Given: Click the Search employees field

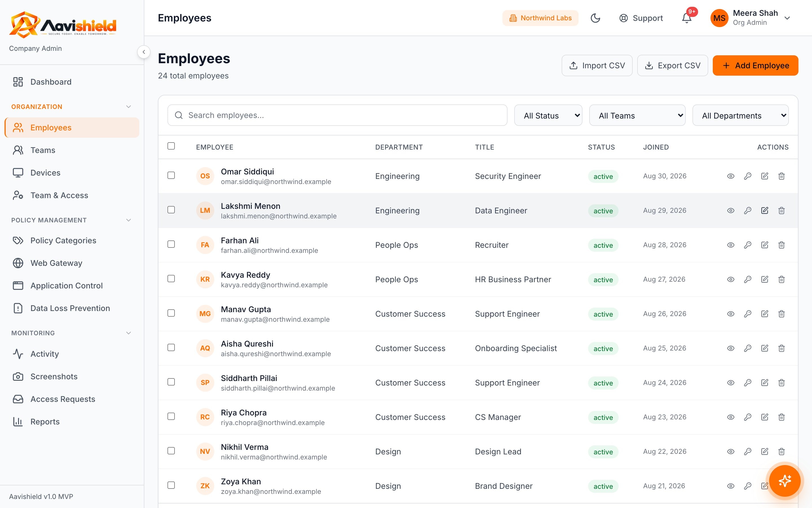Looking at the screenshot, I should [x=337, y=116].
